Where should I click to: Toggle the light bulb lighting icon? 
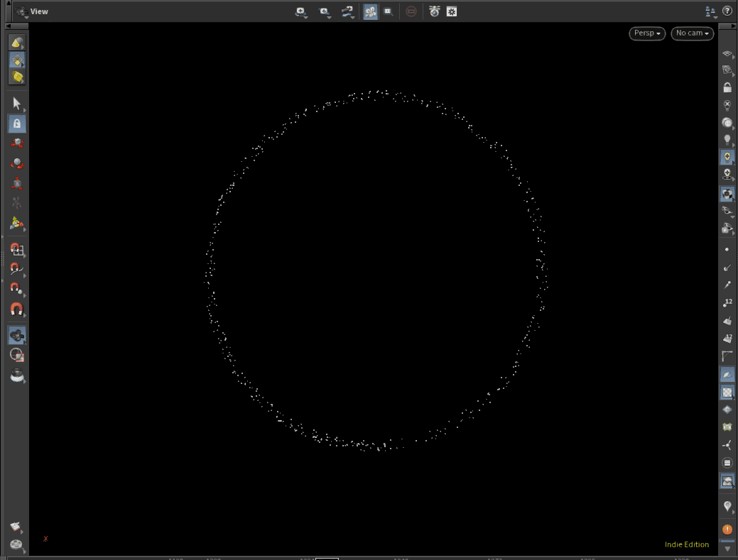(x=727, y=140)
